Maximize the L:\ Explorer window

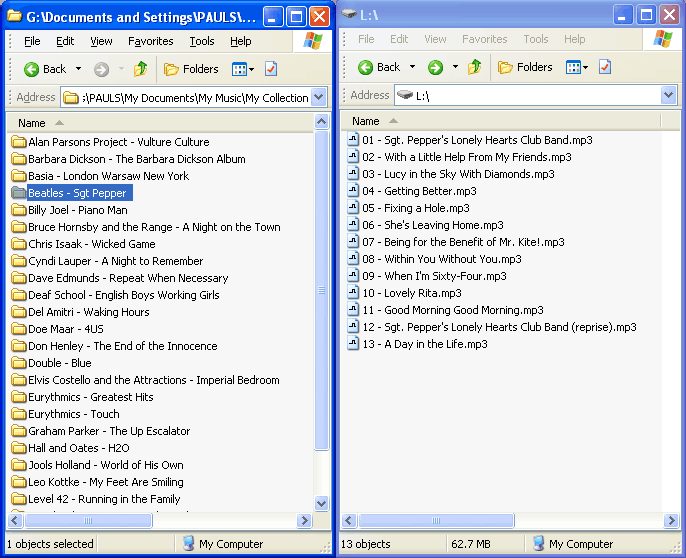(646, 15)
